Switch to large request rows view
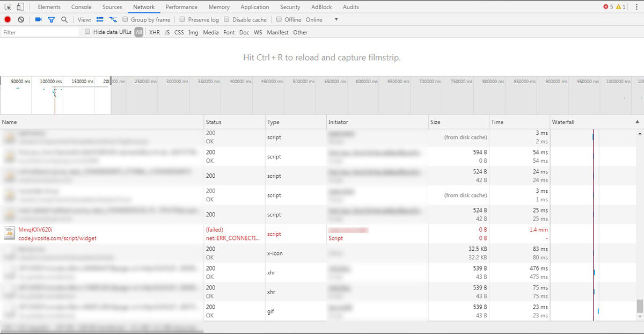The image size is (644, 334). pos(100,19)
